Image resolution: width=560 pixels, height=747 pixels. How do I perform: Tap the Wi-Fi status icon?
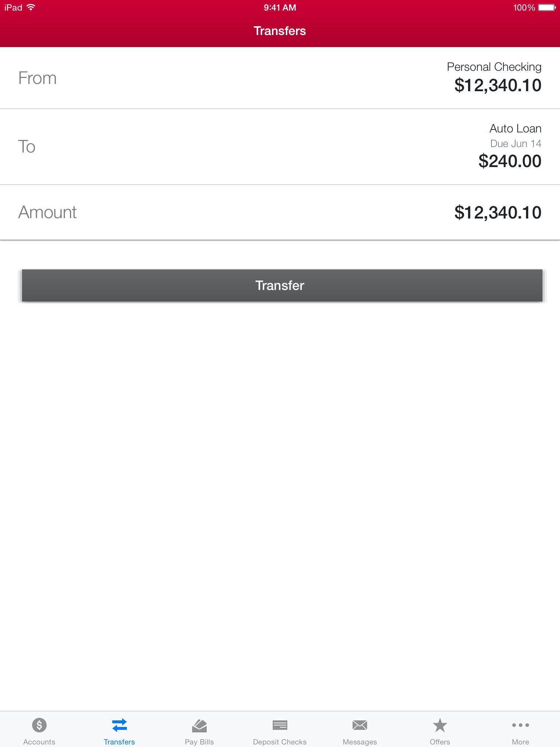(31, 7)
